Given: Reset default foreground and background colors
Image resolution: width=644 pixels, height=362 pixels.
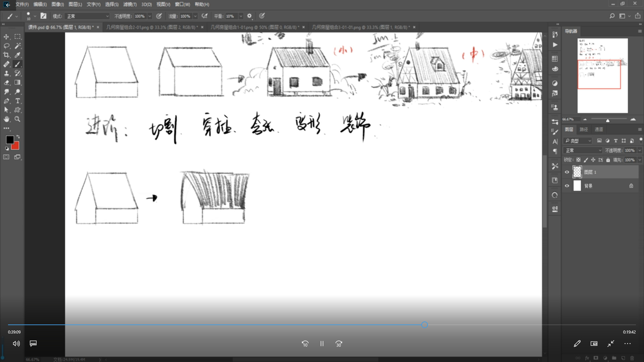Looking at the screenshot, I should click(7, 148).
